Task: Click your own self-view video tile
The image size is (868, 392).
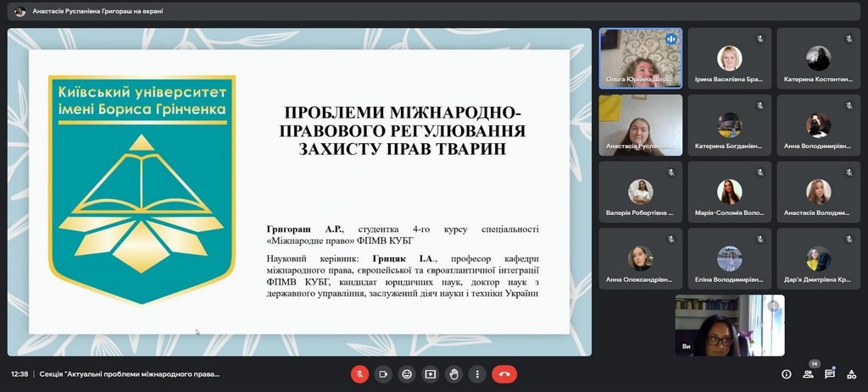Action: [729, 325]
